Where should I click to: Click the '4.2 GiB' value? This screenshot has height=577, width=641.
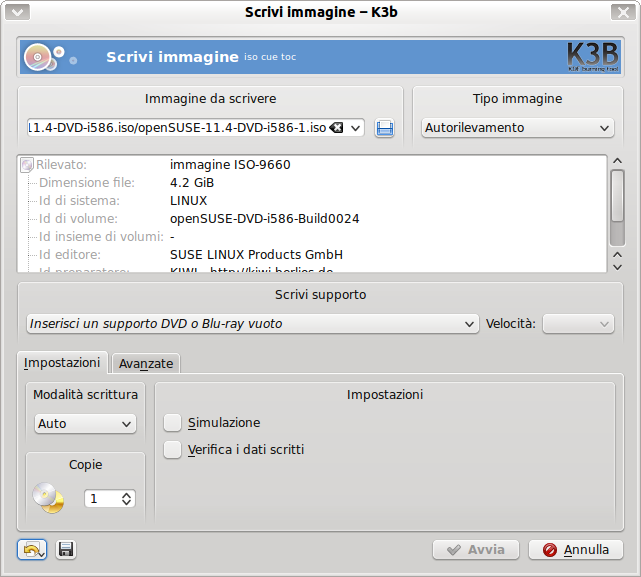192,183
